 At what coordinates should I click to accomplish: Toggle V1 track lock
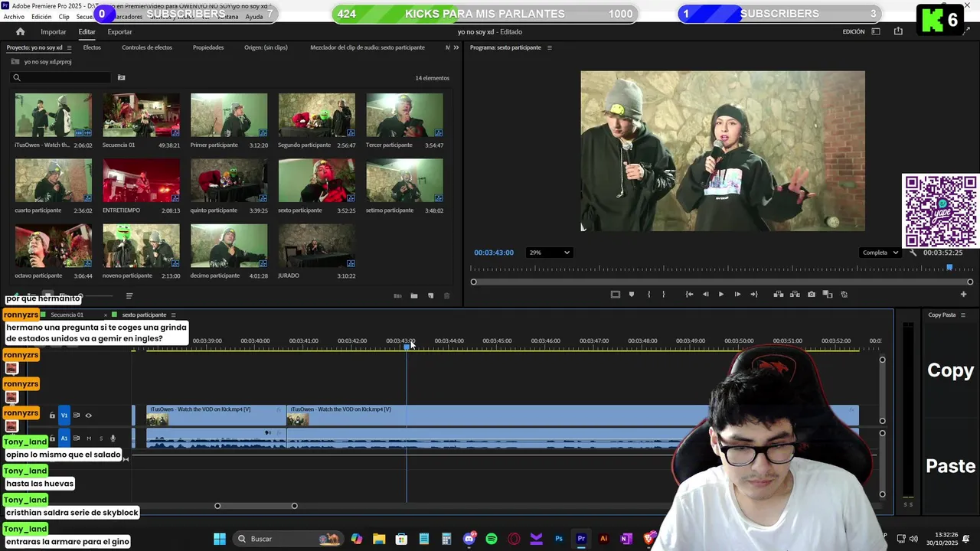52,416
